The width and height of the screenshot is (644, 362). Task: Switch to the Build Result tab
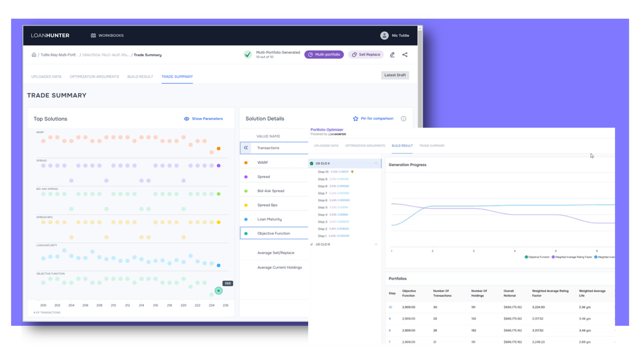pyautogui.click(x=140, y=77)
